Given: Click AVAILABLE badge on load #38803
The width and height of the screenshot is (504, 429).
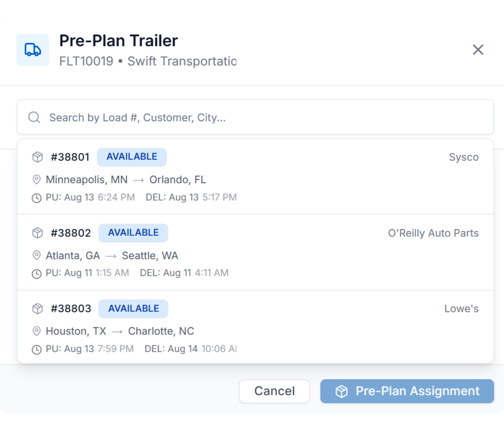Looking at the screenshot, I should point(133,309).
